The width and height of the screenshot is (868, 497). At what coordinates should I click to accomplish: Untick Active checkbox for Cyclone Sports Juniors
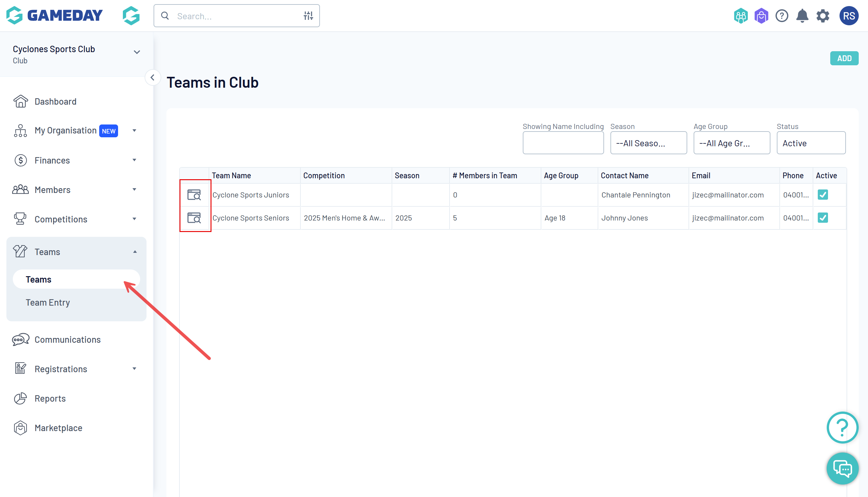pos(823,195)
